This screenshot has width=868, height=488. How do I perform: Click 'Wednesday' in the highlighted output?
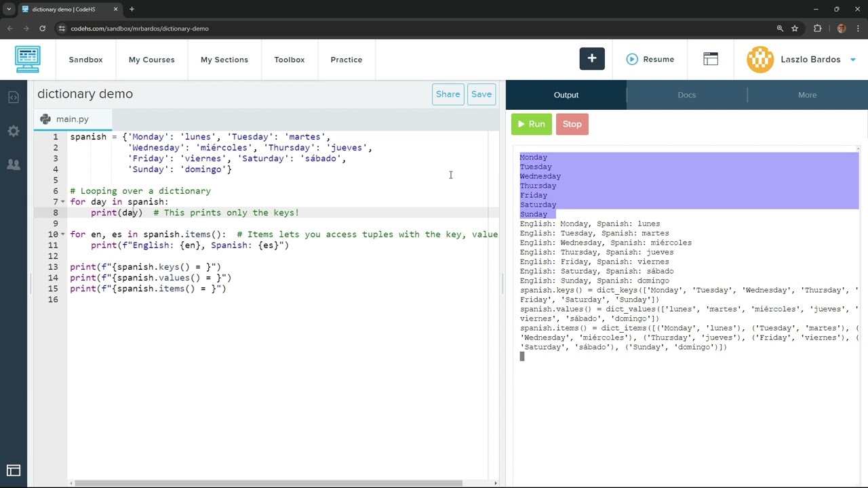(540, 176)
